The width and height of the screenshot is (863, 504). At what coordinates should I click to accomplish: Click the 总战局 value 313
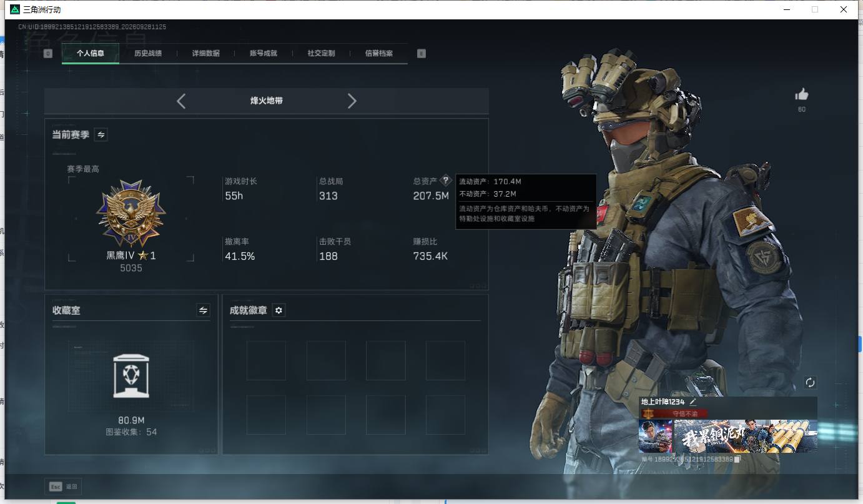(x=328, y=195)
